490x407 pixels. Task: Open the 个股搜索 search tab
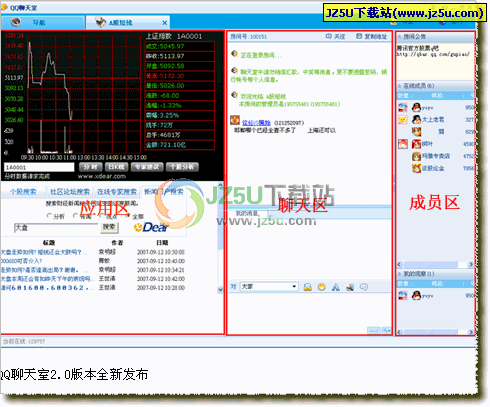(23, 192)
